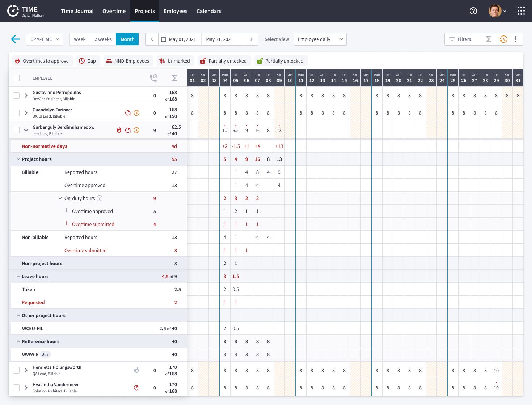This screenshot has width=532, height=405.
Task: Click the info icon beside On-duty hours
Action: tap(100, 198)
